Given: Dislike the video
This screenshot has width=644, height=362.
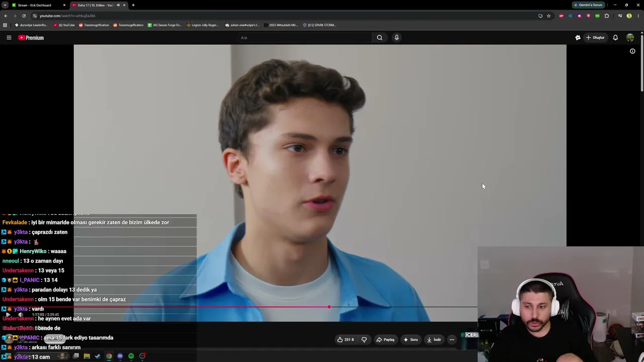Looking at the screenshot, I should click(x=364, y=340).
